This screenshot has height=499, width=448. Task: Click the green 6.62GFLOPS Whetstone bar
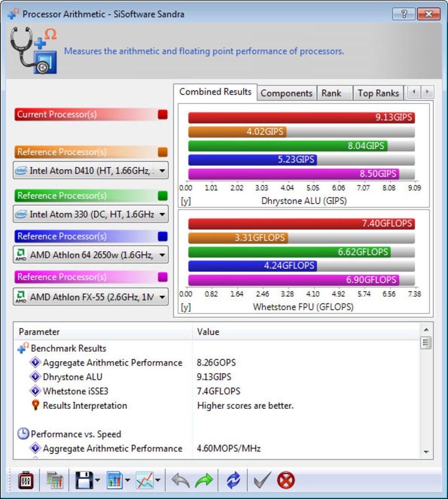(289, 252)
